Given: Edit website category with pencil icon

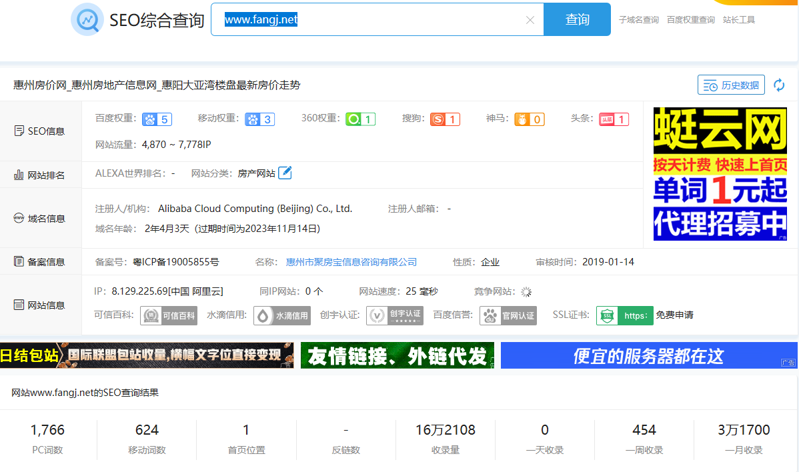Looking at the screenshot, I should pyautogui.click(x=285, y=173).
